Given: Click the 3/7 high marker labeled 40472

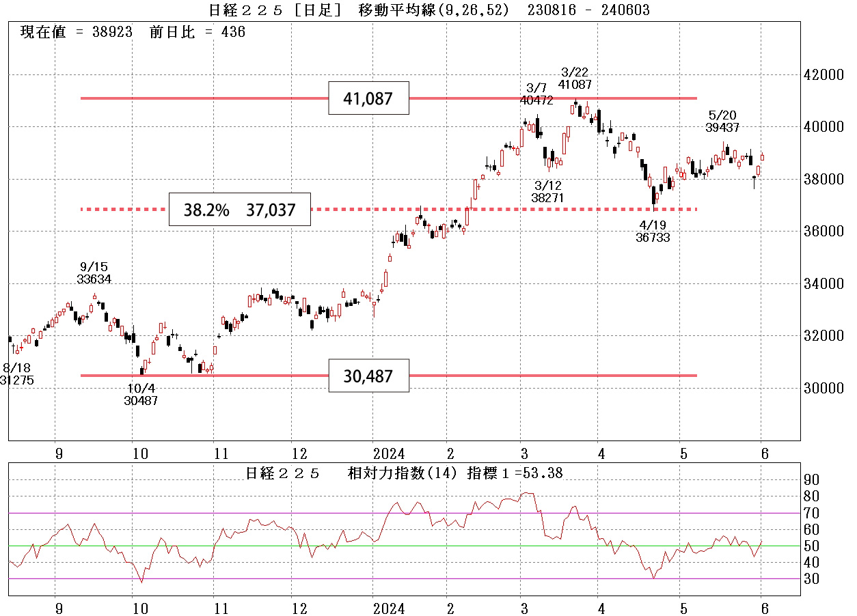Looking at the screenshot, I should point(536,94).
